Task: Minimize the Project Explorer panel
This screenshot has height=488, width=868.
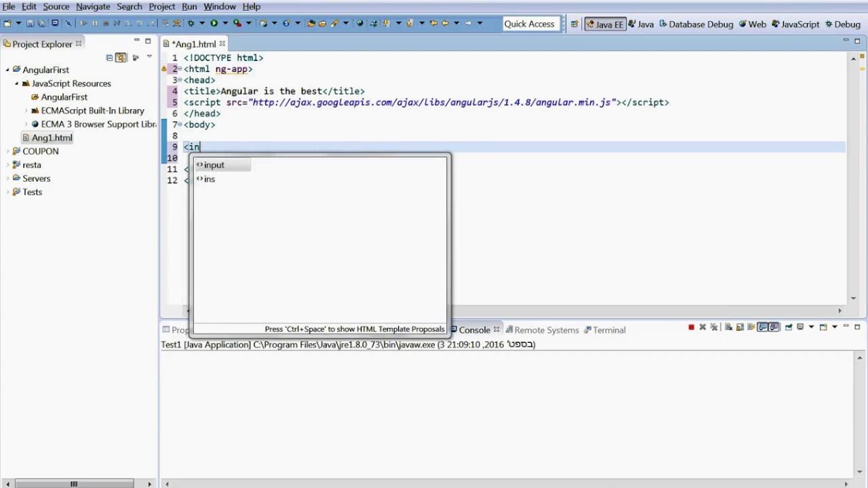Action: (136, 41)
